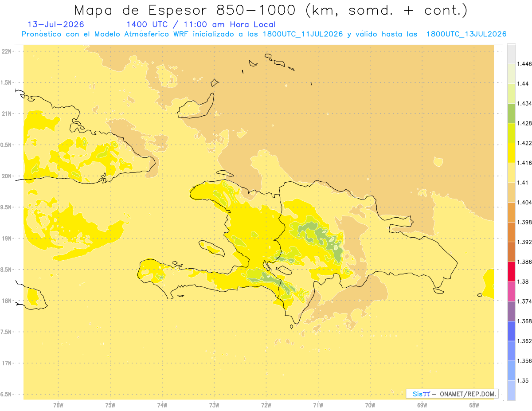This screenshot has width=532, height=411.
Task: Click the '19N' latitude label
Action: point(7,239)
